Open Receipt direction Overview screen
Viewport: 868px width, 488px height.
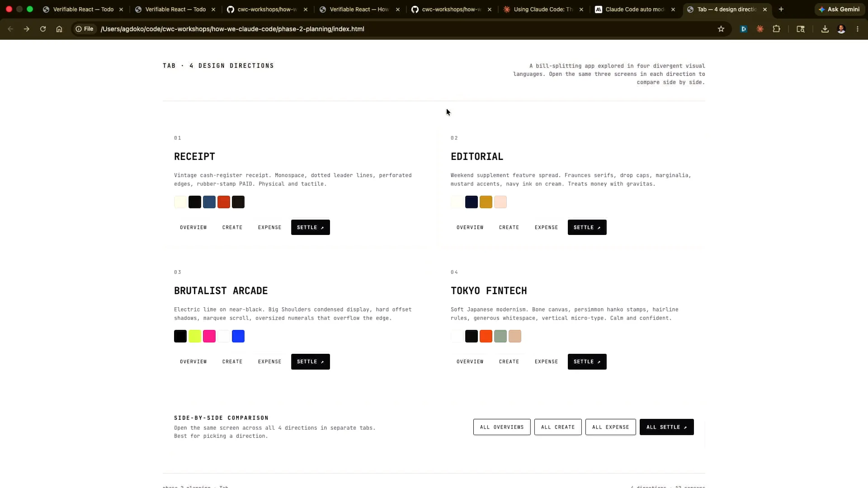[193, 227]
